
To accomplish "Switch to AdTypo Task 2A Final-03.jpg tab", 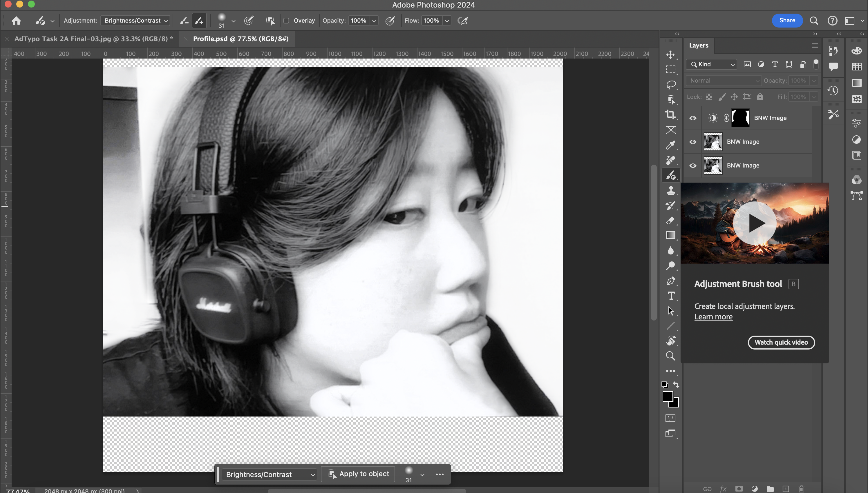I will coord(93,39).
